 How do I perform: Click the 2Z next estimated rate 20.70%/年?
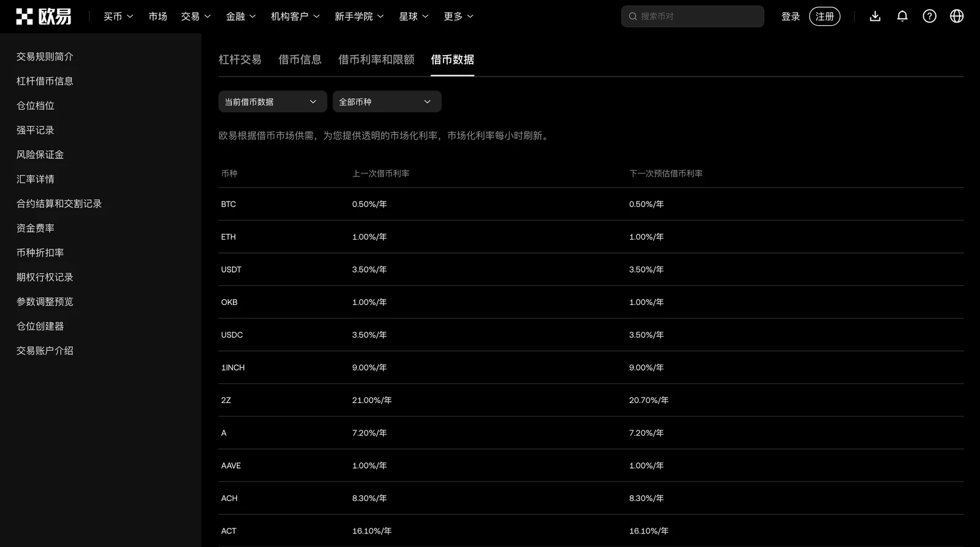(649, 400)
